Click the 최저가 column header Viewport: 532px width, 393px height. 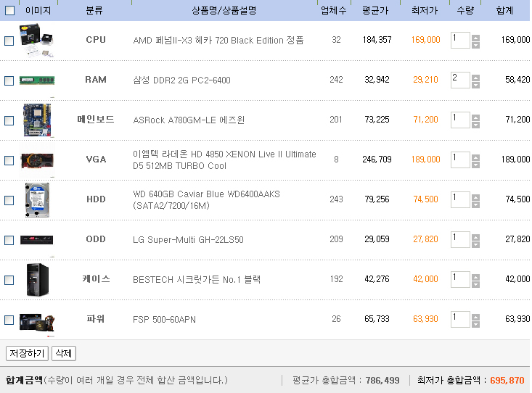425,10
